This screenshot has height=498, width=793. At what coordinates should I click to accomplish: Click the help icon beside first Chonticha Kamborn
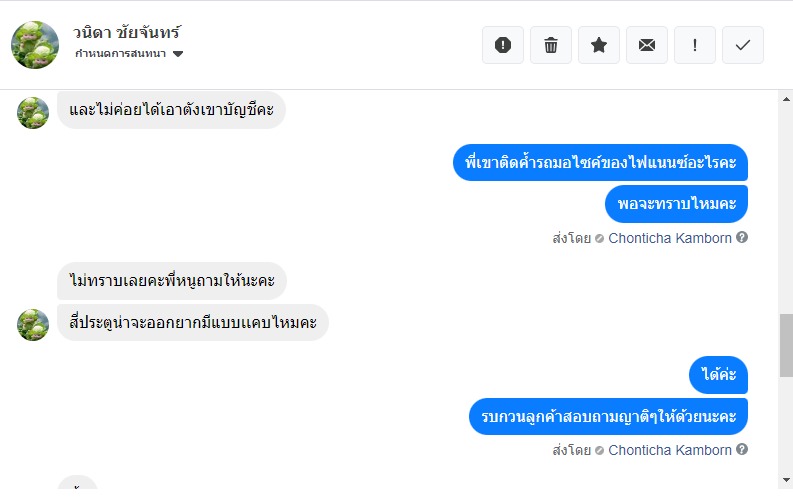coord(742,238)
